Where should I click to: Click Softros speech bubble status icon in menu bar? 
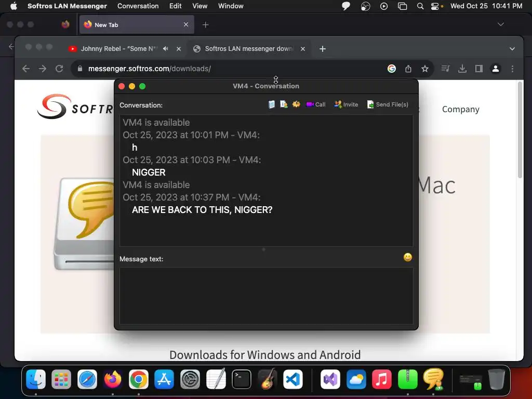pos(346,6)
